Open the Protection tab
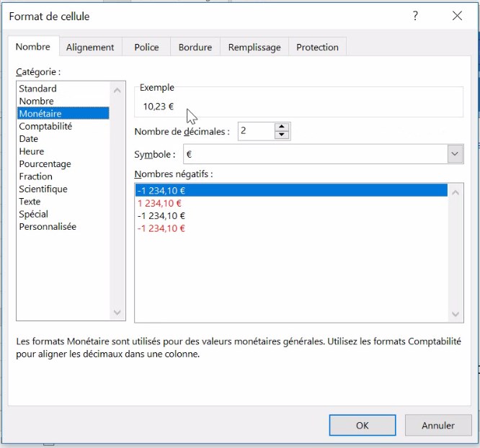This screenshot has width=480, height=448. pyautogui.click(x=317, y=48)
